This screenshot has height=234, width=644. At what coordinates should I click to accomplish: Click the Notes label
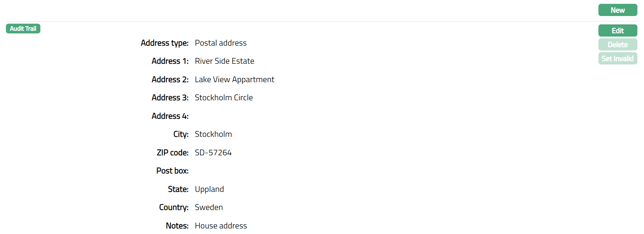pos(177,226)
